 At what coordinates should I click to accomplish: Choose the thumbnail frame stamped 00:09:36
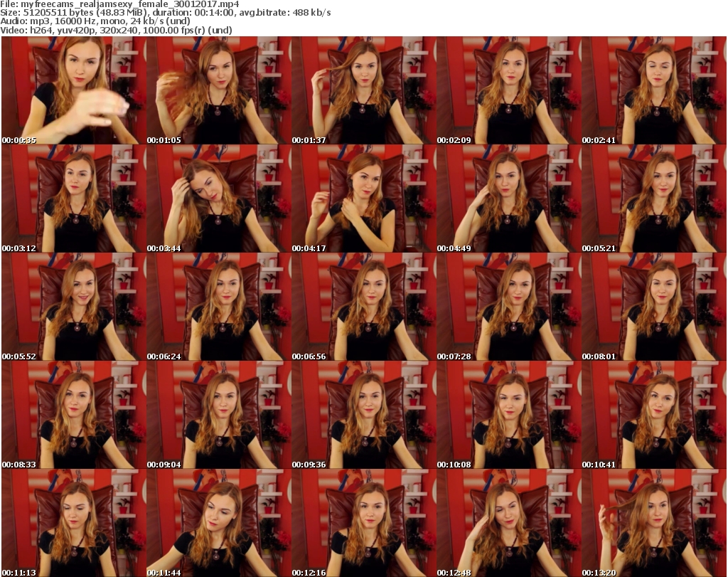pos(363,415)
